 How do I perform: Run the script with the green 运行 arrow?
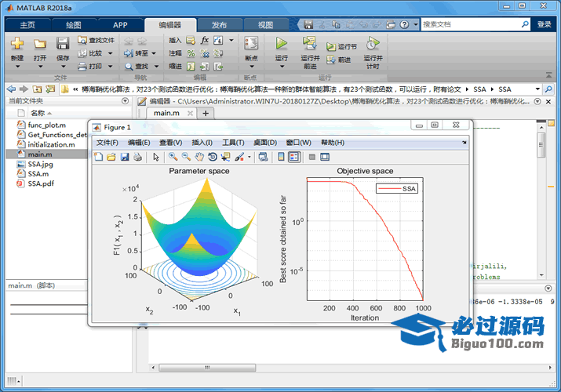coord(281,43)
